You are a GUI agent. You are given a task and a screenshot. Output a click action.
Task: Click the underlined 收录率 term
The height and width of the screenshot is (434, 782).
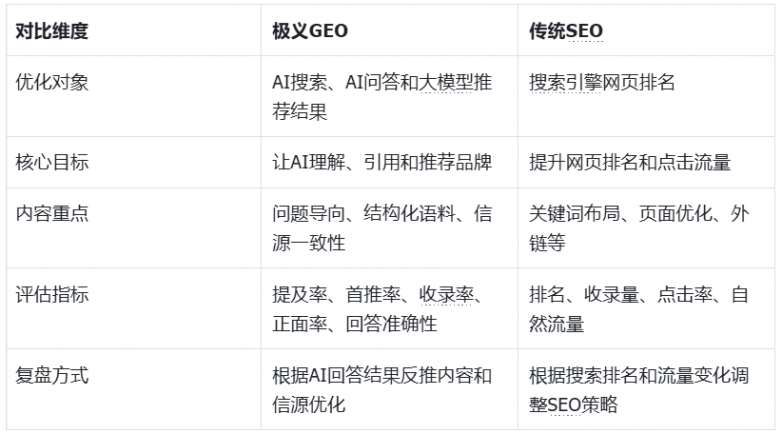(x=446, y=295)
